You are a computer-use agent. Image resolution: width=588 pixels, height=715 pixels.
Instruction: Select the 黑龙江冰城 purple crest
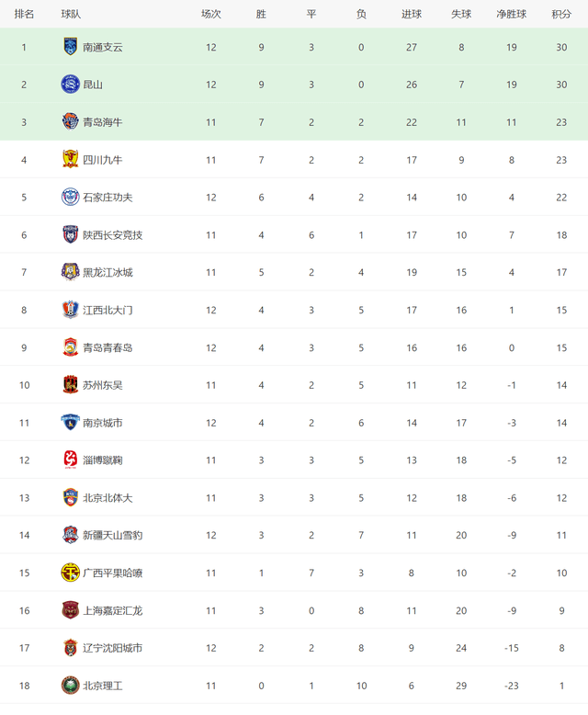70,272
